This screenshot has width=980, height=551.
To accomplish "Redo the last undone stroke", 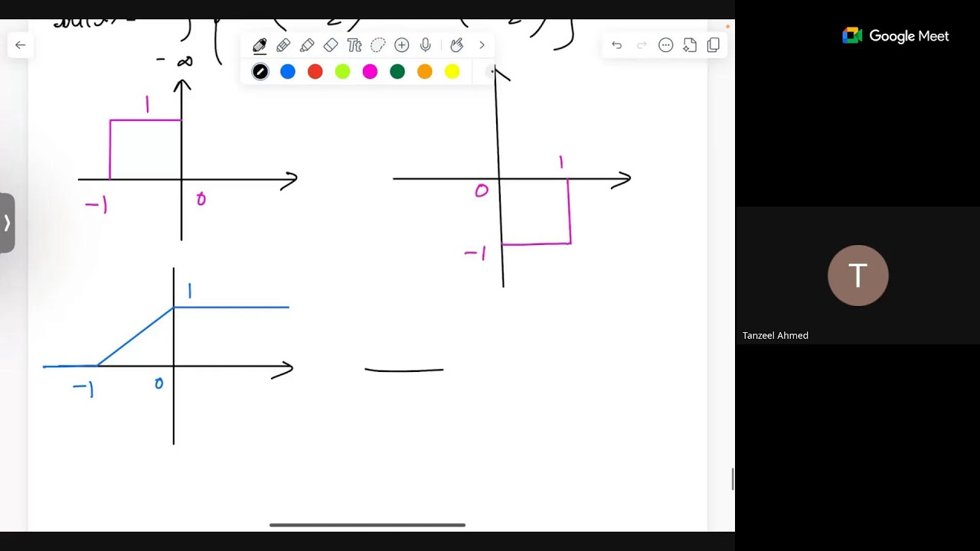I will [x=642, y=45].
